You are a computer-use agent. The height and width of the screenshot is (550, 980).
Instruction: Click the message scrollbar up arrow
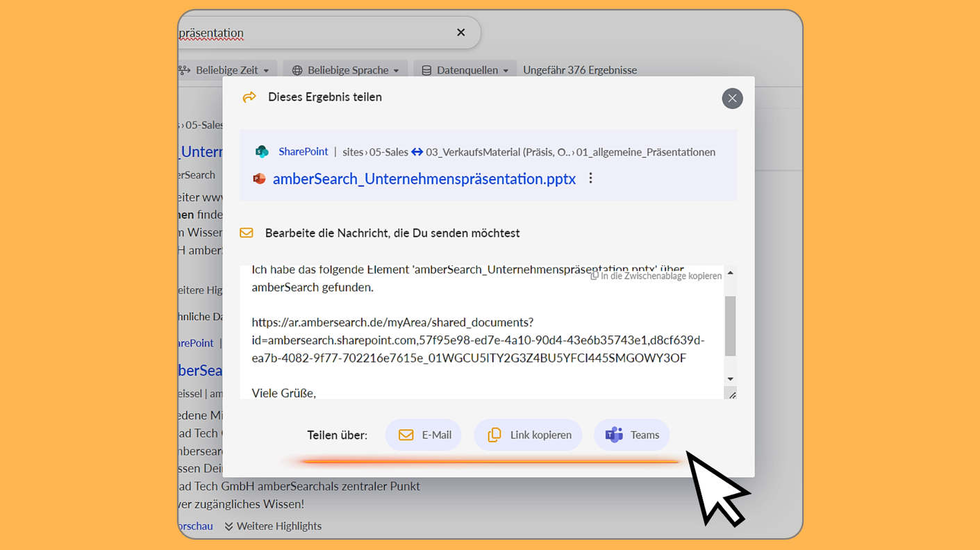click(730, 273)
